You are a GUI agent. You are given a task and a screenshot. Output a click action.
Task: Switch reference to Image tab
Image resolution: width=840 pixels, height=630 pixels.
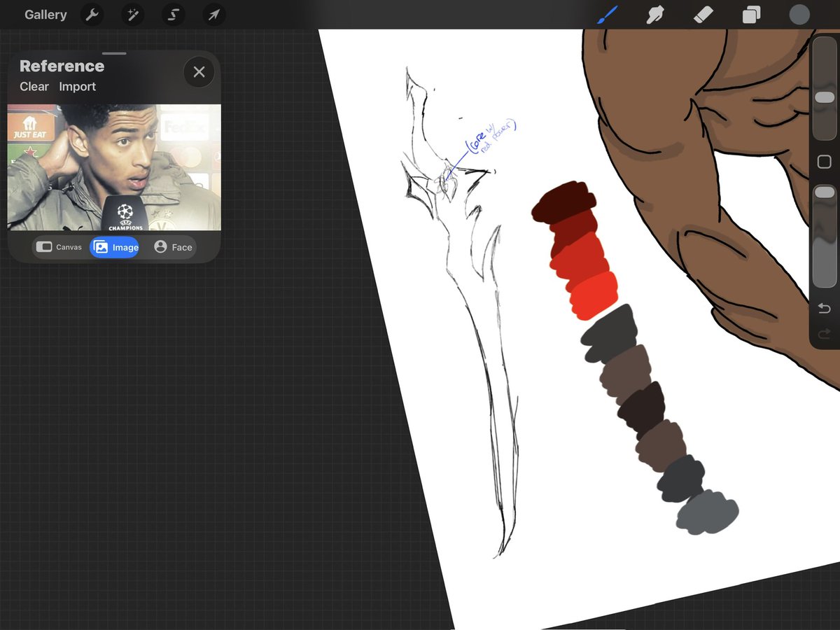point(115,247)
